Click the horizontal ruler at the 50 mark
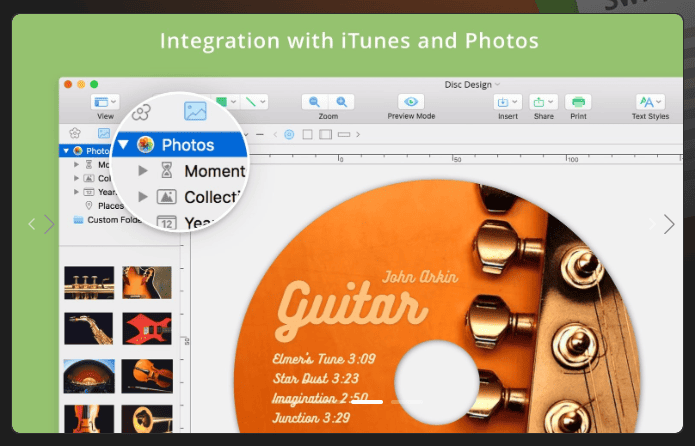The image size is (695, 446). (455, 158)
